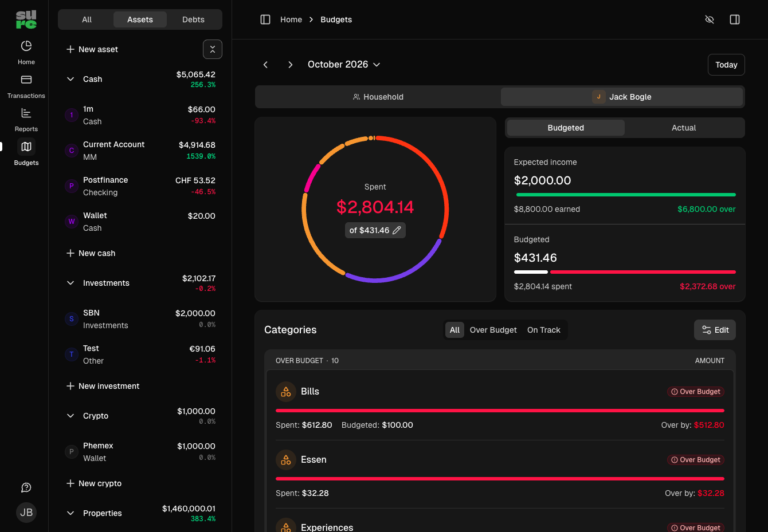Open the JB user avatar menu
The image size is (768, 532).
[x=26, y=513]
